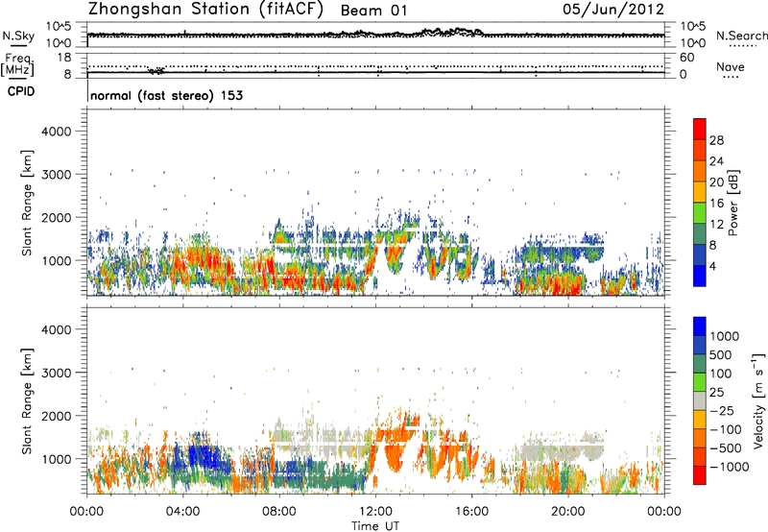Click the 28 tick on power colorbar
This screenshot has width=768, height=532.
(716, 140)
